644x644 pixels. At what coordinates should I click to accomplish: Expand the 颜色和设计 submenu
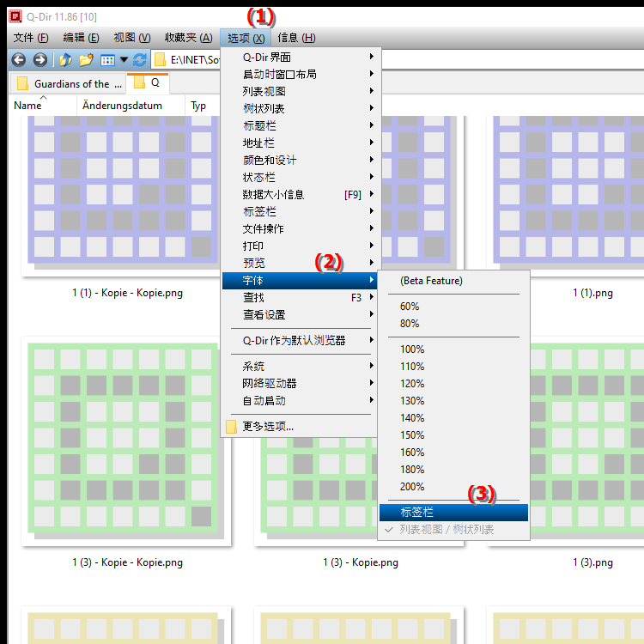click(300, 161)
